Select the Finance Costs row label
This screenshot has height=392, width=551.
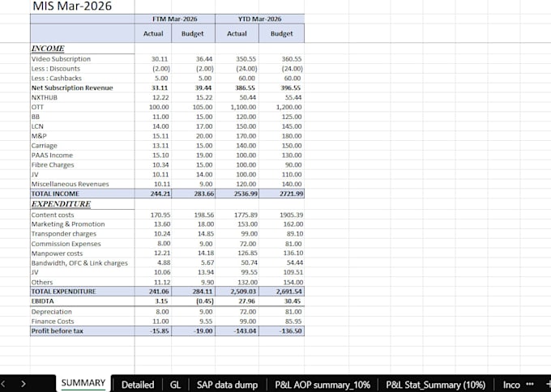(53, 321)
